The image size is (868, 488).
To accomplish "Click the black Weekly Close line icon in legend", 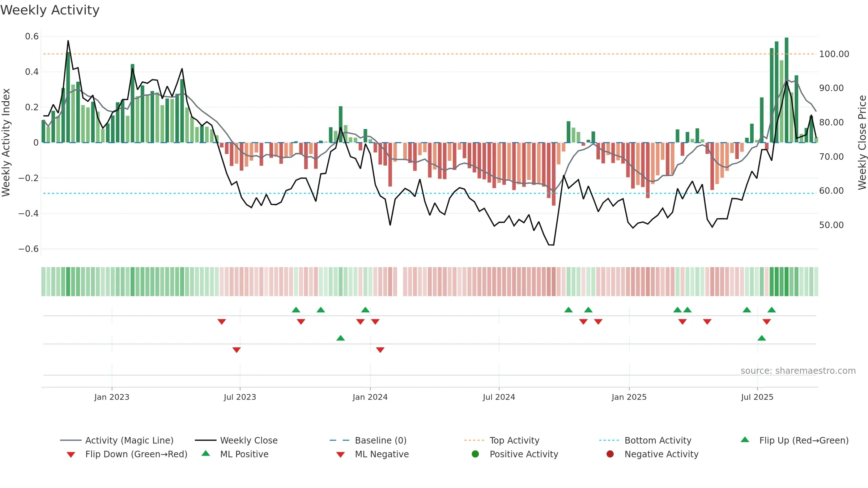I will (x=205, y=440).
